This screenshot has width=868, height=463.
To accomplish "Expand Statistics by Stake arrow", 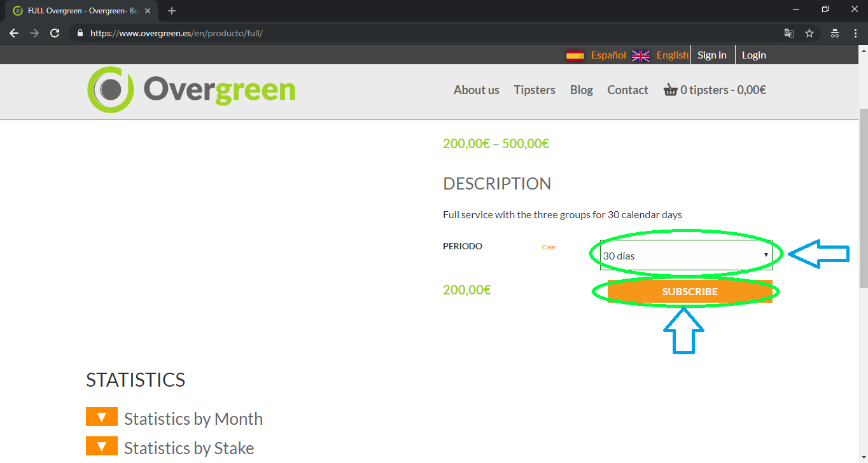I will pos(102,446).
